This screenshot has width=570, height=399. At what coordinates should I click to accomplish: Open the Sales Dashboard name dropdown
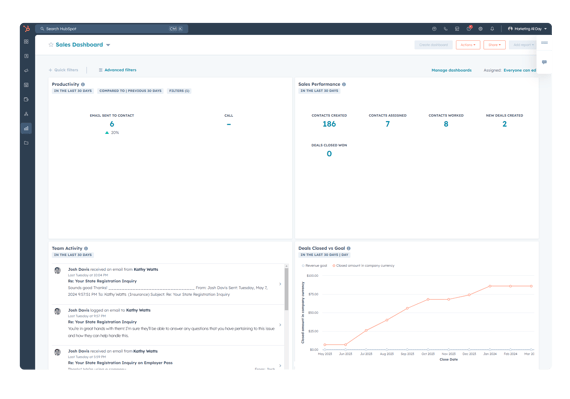click(x=108, y=45)
